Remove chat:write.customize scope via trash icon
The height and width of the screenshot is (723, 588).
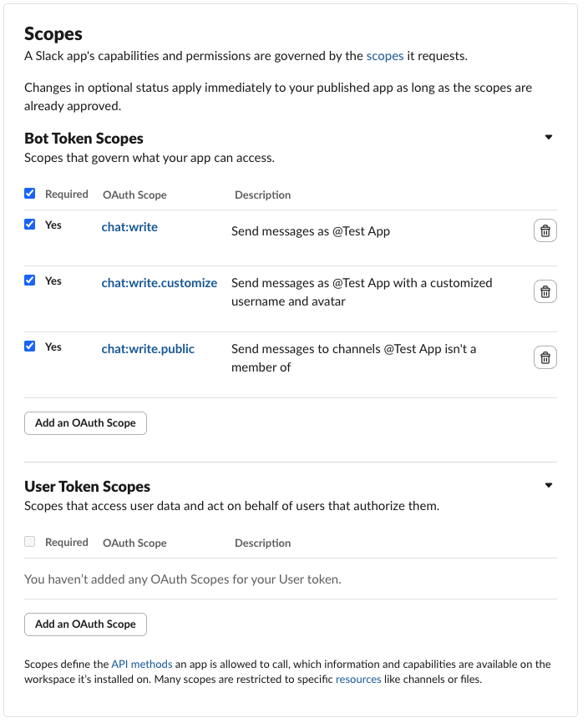coord(545,291)
